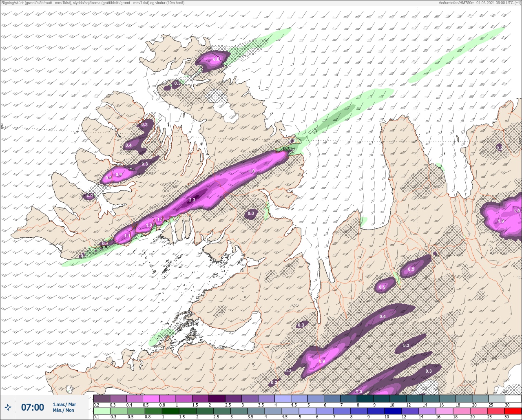
Task: Select the darkest purple snow legend swatch at 2
Action: 217,398
